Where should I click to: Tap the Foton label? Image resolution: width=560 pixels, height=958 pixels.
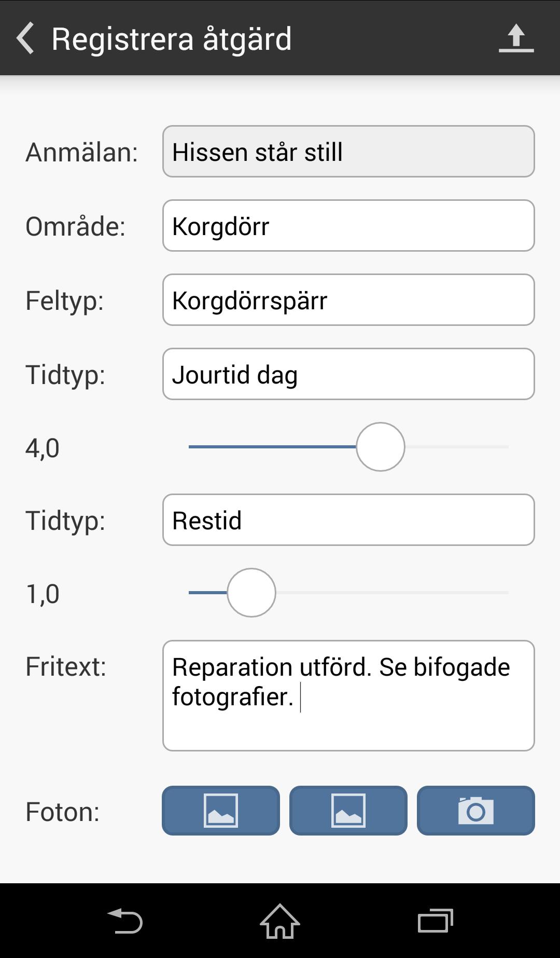[x=62, y=812]
